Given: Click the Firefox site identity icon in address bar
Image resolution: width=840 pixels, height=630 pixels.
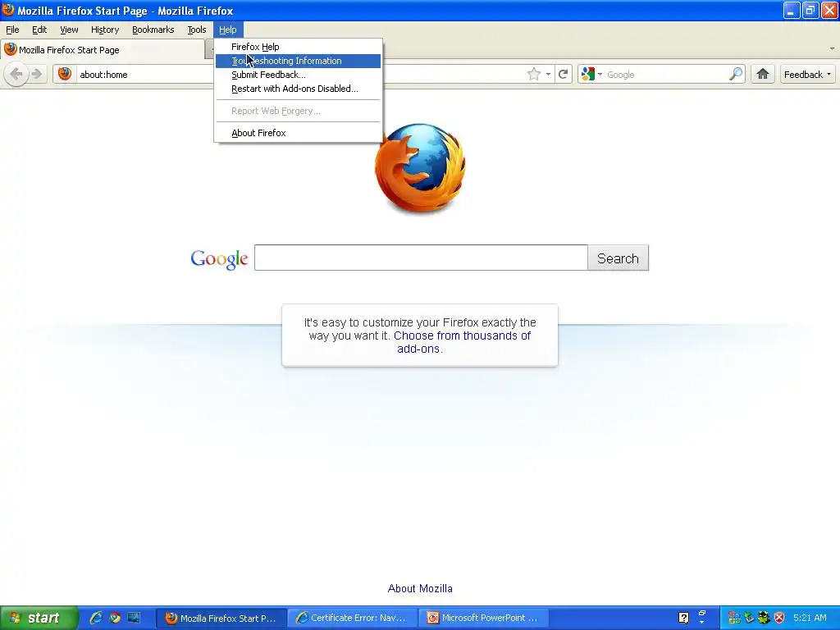Looking at the screenshot, I should click(65, 74).
